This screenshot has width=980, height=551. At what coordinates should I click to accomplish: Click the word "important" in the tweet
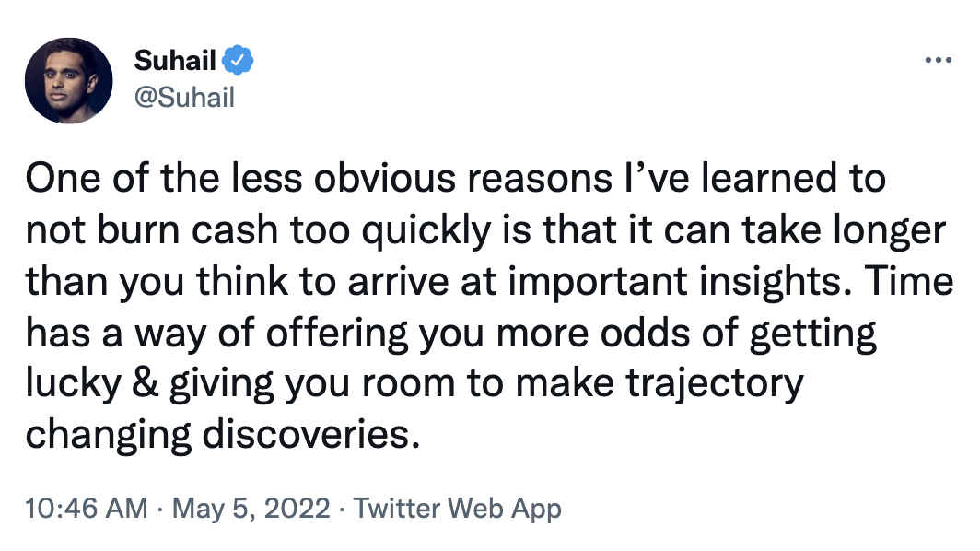point(598,281)
